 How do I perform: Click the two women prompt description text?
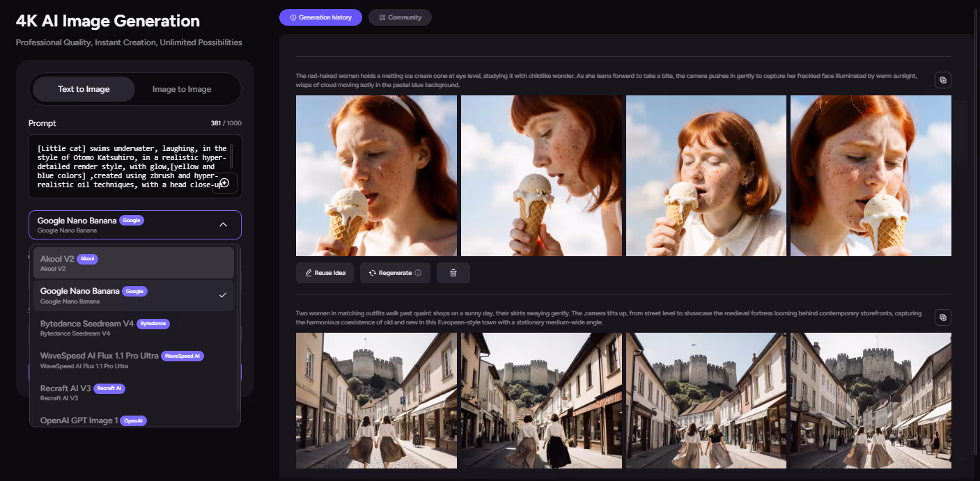[609, 318]
